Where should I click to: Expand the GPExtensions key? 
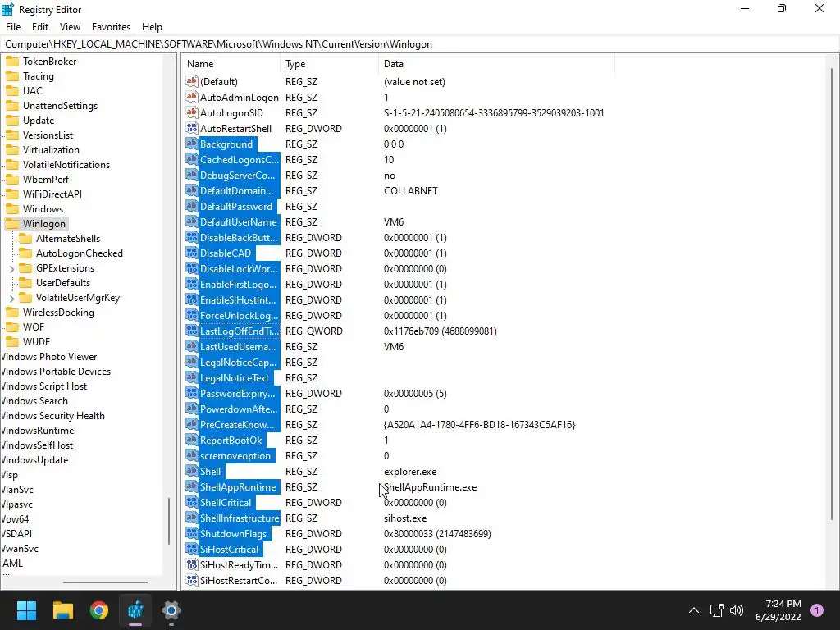pyautogui.click(x=11, y=268)
